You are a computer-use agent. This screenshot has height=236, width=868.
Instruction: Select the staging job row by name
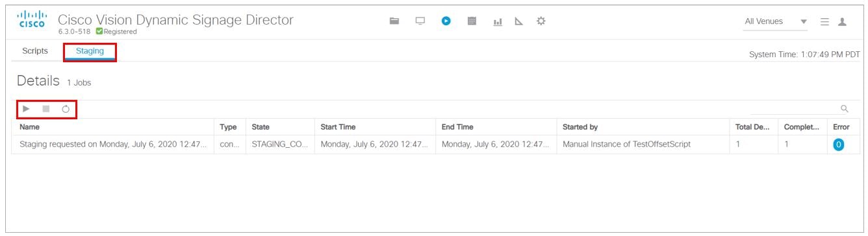[113, 145]
